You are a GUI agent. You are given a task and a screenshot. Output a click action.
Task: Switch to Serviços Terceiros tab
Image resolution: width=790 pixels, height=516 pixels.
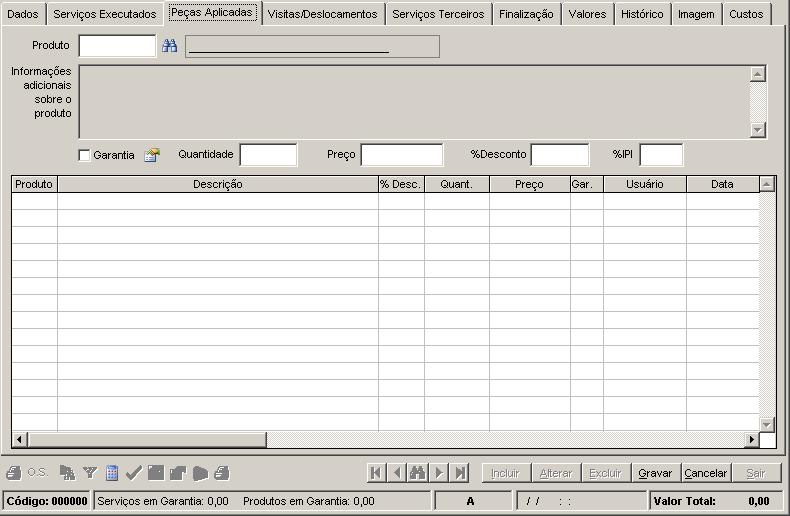438,14
